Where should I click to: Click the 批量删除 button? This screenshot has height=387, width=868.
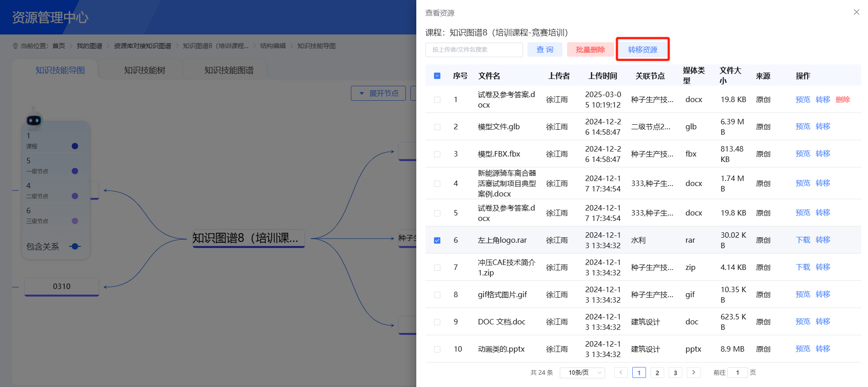coord(590,49)
